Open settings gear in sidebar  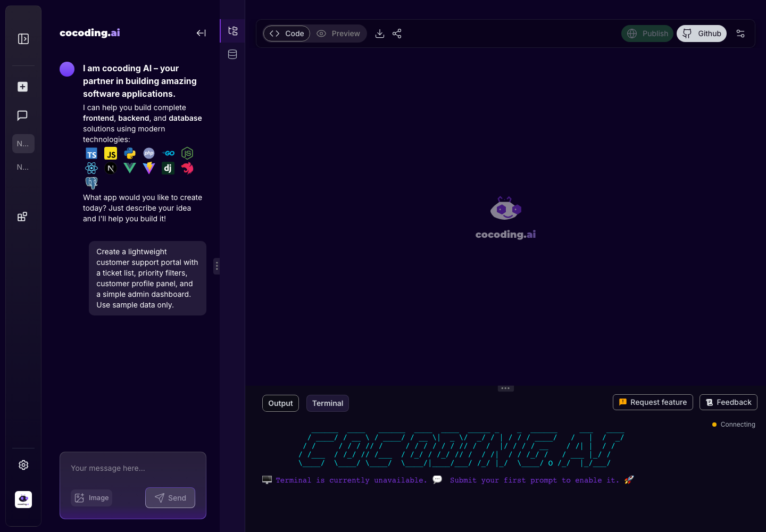(x=23, y=465)
